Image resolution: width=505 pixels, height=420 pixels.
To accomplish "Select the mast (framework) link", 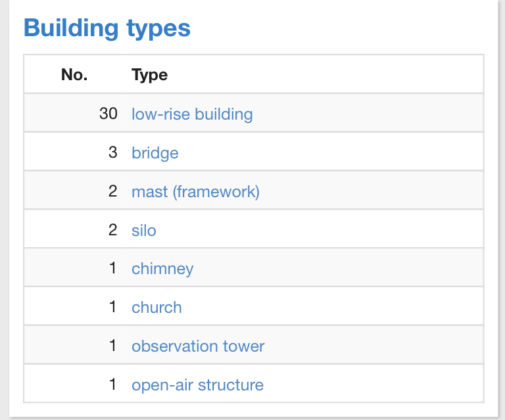I will pyautogui.click(x=195, y=191).
